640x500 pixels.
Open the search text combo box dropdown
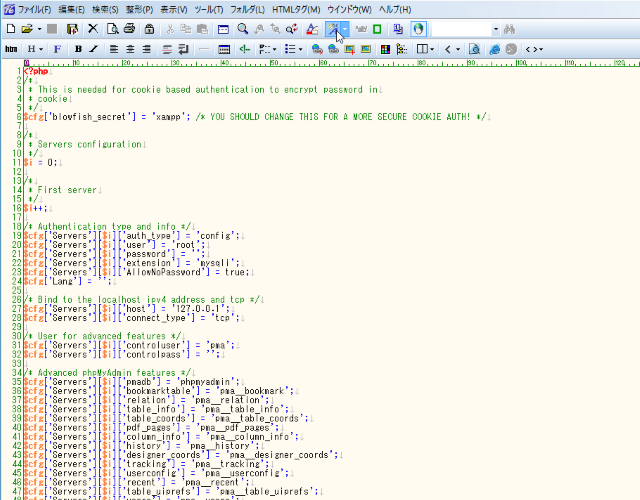494,29
